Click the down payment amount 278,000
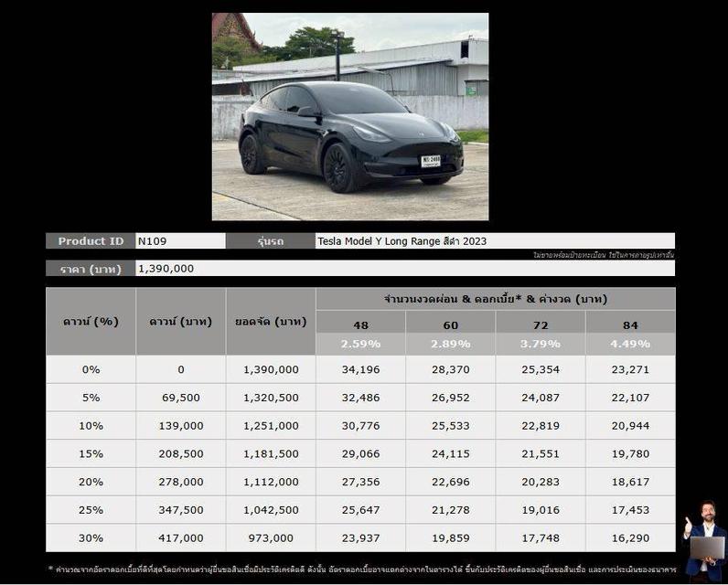The image size is (728, 585). point(181,482)
